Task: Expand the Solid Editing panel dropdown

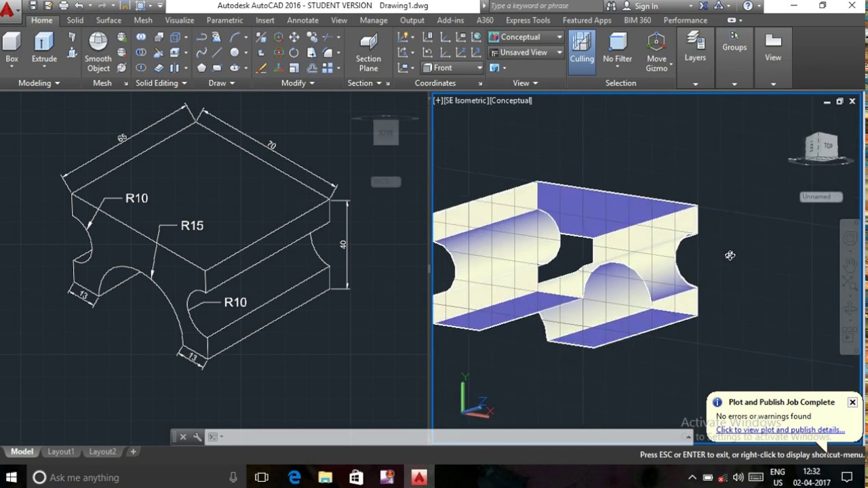Action: pos(161,83)
